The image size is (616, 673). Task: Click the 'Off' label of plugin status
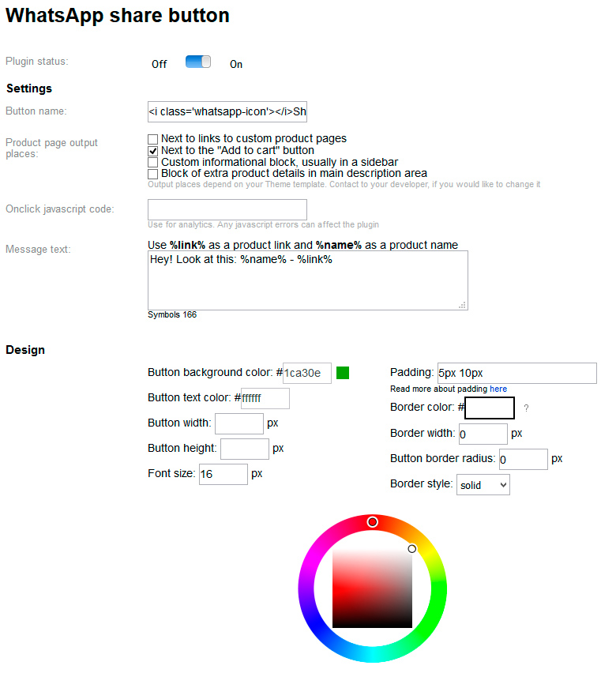pos(160,65)
